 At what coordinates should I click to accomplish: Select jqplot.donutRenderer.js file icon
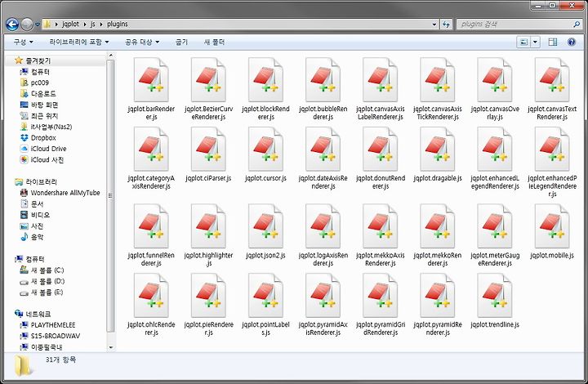pos(381,149)
